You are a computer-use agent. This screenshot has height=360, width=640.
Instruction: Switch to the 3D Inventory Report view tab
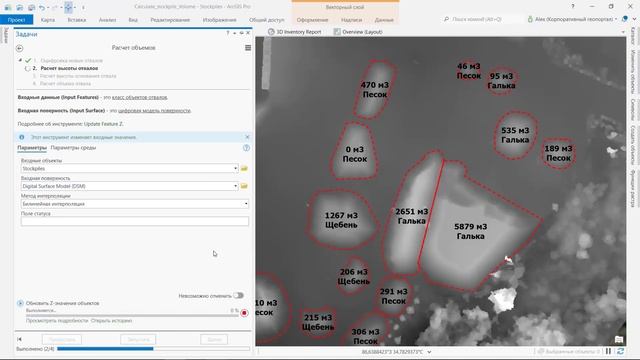coord(295,32)
